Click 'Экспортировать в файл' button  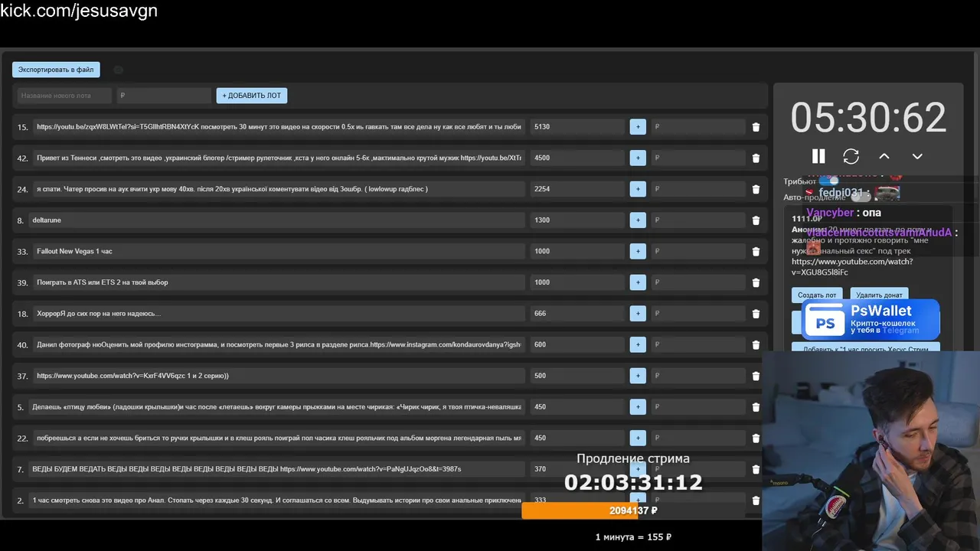(56, 70)
